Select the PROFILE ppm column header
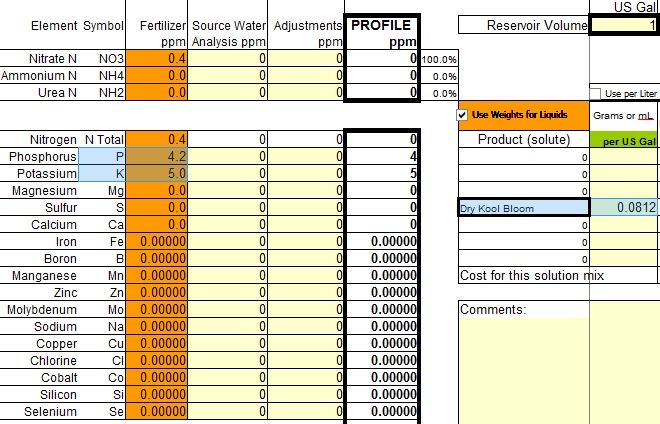 click(382, 33)
